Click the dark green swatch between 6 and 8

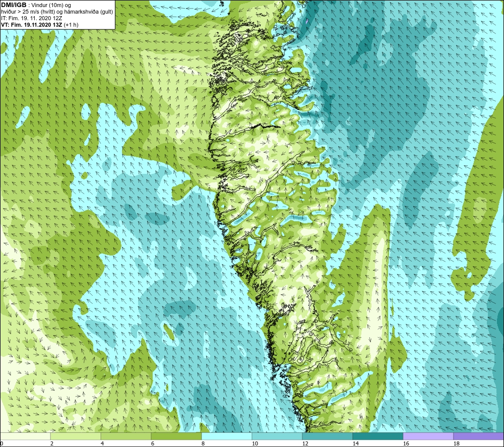click(176, 436)
